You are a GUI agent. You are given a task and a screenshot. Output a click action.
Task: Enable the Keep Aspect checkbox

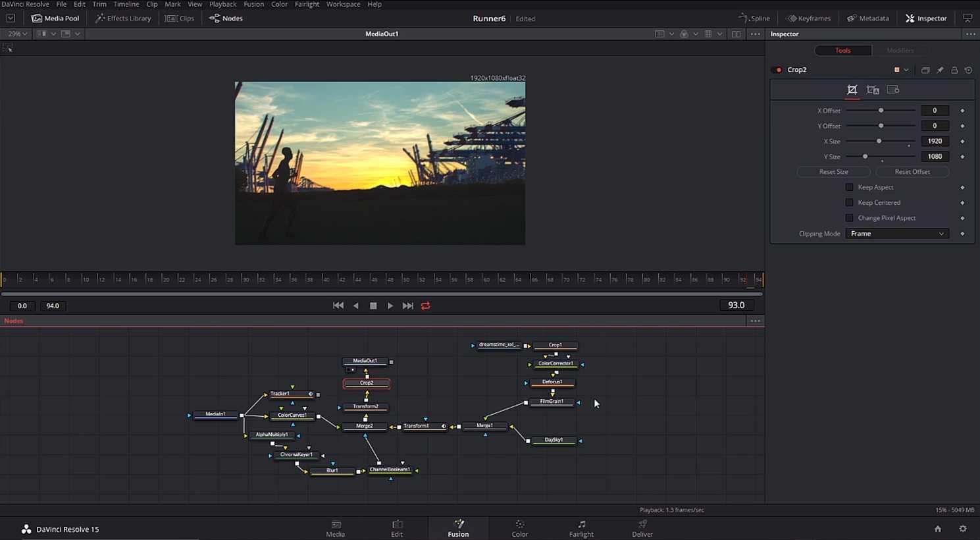click(x=849, y=187)
